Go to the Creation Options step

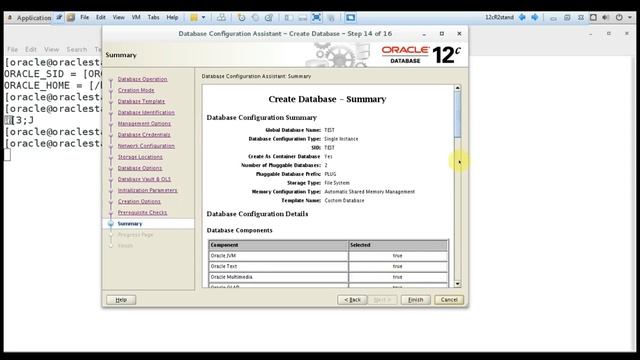(x=139, y=201)
